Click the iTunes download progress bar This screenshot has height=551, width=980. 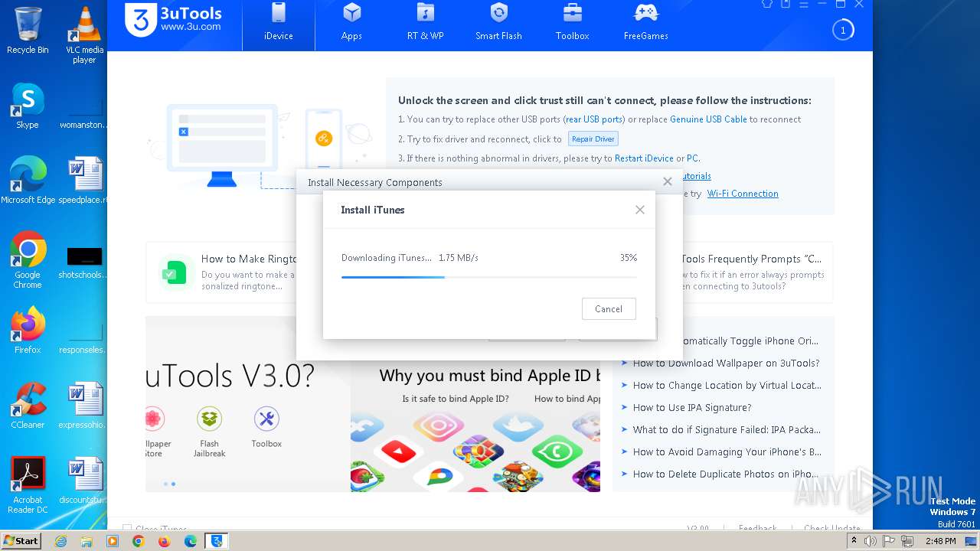pyautogui.click(x=488, y=277)
